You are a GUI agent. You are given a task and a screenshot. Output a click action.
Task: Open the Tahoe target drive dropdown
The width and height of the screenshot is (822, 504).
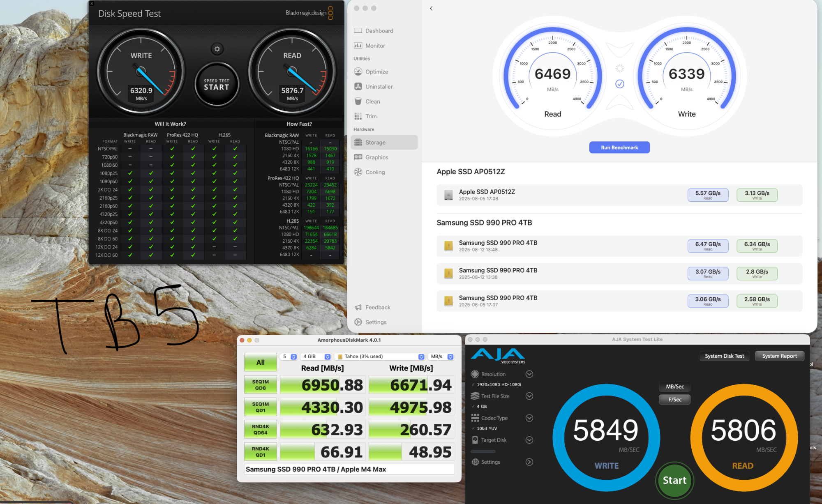click(421, 356)
